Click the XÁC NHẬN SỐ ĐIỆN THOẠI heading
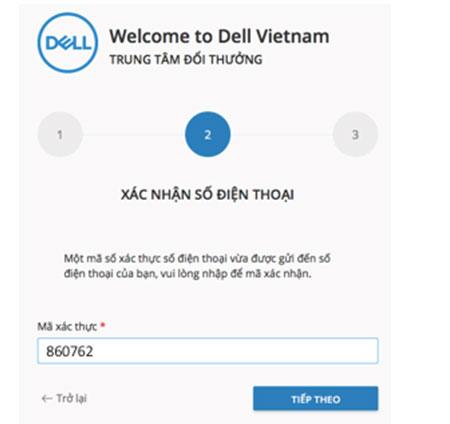This screenshot has width=450, height=424. click(x=207, y=194)
